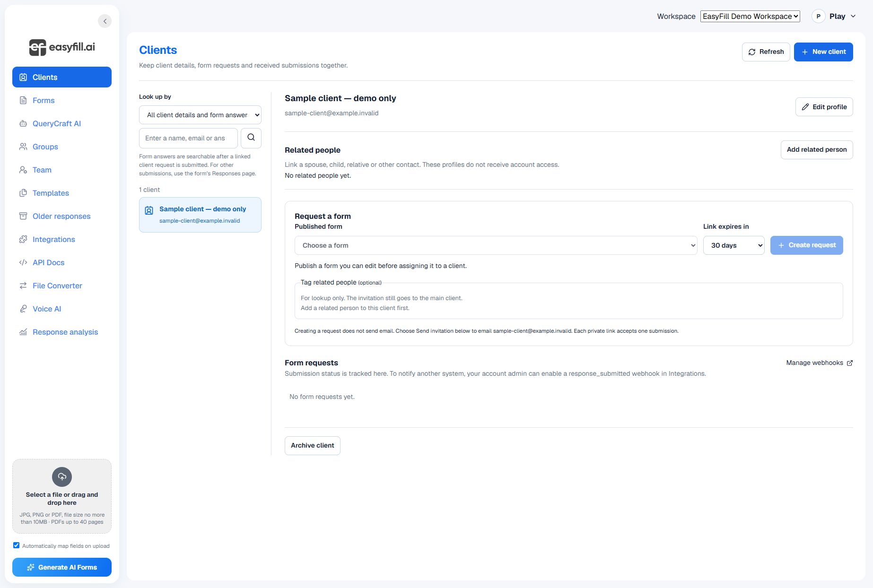
Task: Click the File Converter arrows icon
Action: coord(23,285)
